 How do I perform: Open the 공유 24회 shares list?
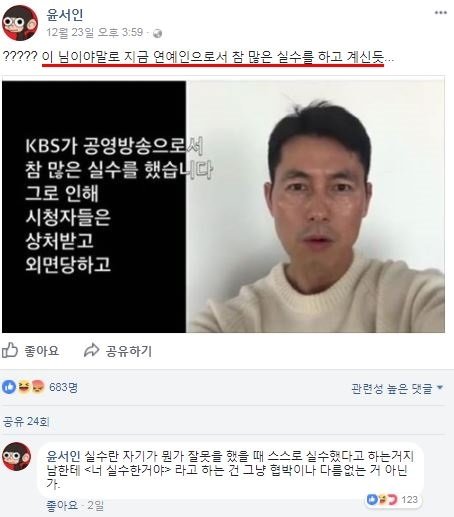[x=26, y=422]
